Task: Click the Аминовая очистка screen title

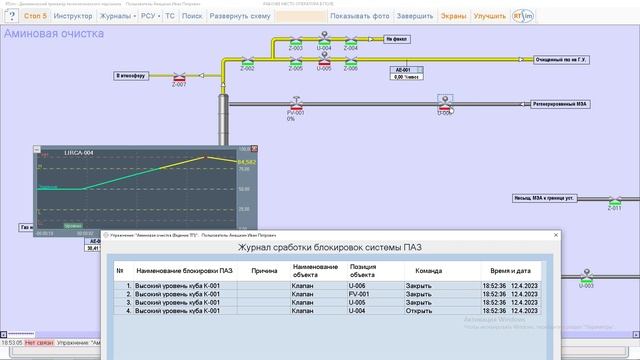Action: pyautogui.click(x=54, y=33)
